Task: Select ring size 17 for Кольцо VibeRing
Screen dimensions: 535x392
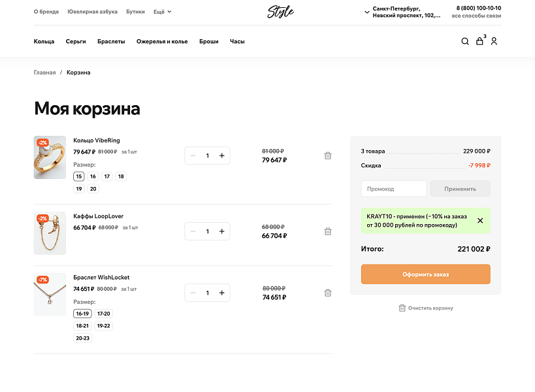Action: tap(106, 176)
